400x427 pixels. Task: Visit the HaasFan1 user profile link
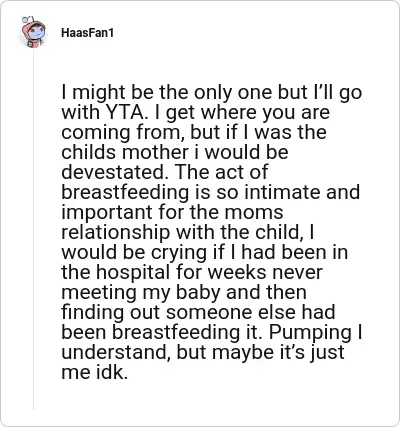87,33
